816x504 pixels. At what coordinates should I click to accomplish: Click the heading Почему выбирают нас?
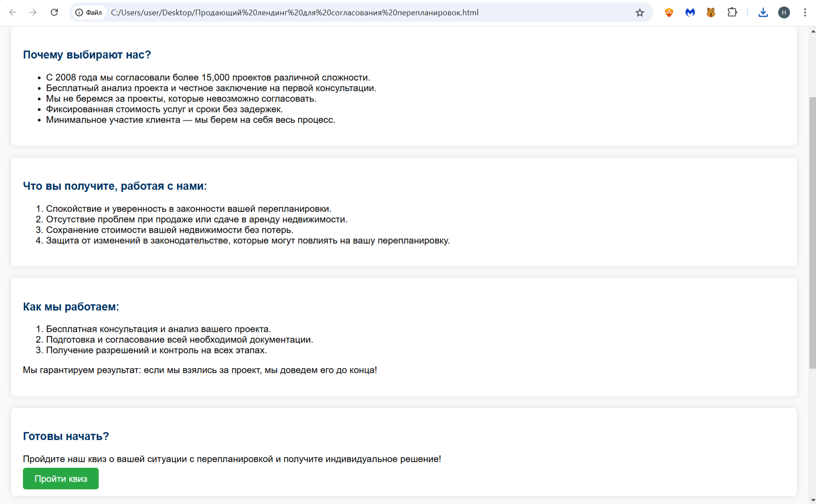[87, 55]
